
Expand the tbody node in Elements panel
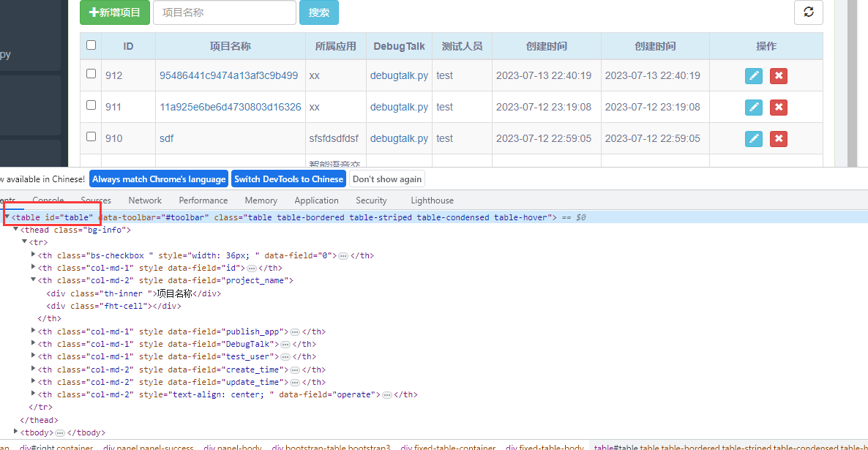15,432
